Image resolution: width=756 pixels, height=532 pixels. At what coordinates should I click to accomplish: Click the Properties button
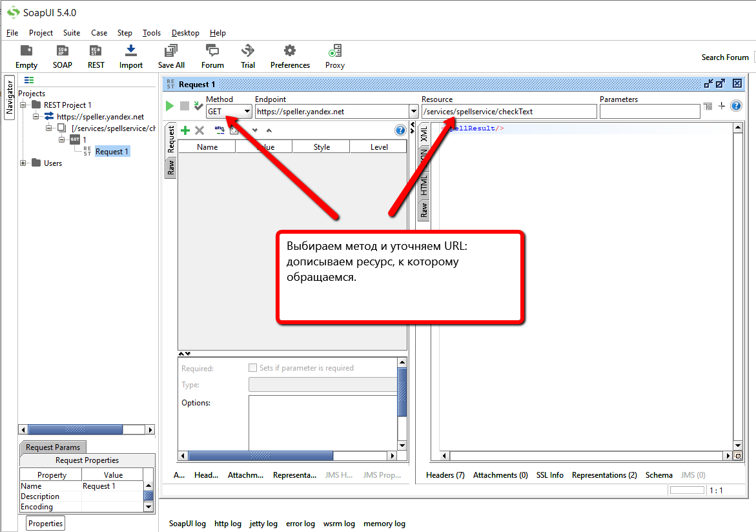coord(45,524)
